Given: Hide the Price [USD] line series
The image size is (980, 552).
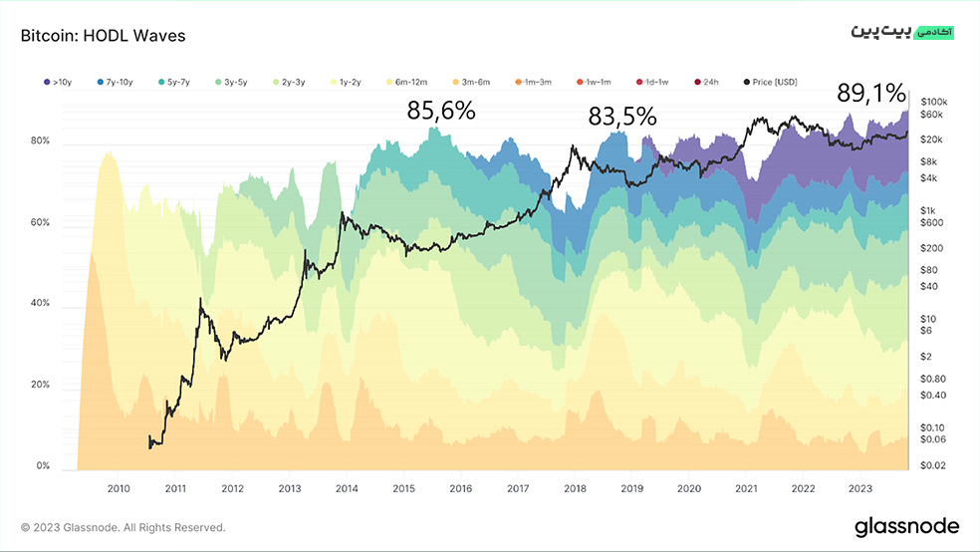Looking at the screenshot, I should tap(770, 82).
